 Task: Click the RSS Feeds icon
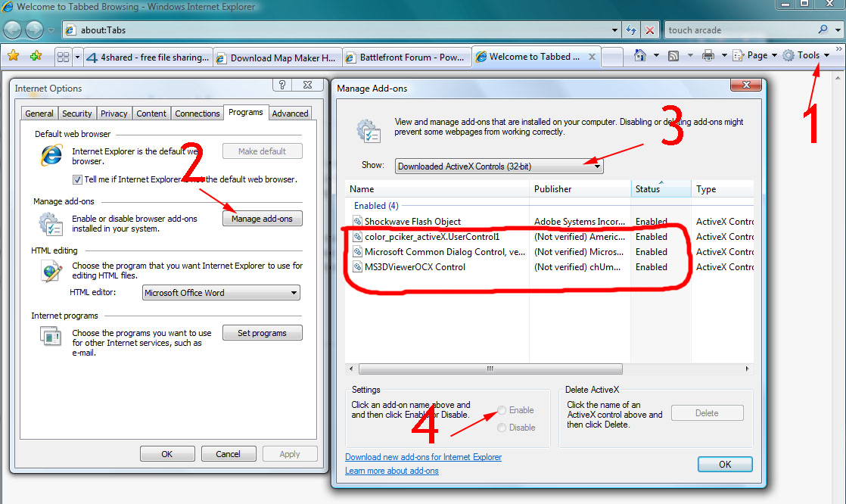pos(673,55)
